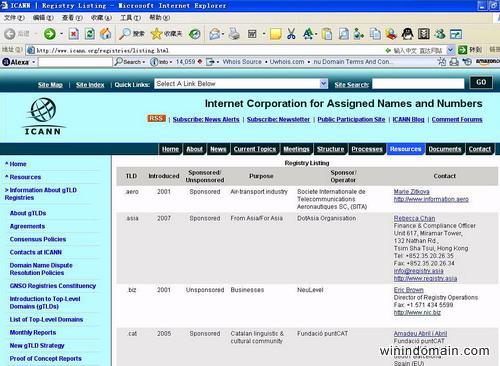
Task: Open the Documents navigation tab
Action: [445, 149]
